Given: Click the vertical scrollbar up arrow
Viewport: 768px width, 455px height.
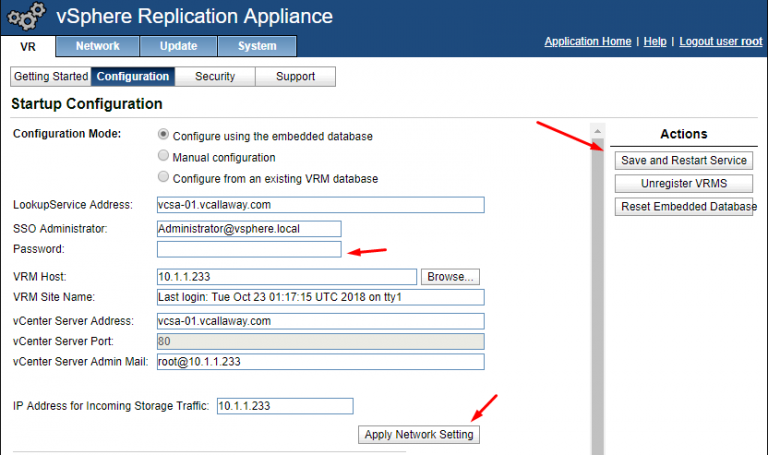Looking at the screenshot, I should point(598,131).
